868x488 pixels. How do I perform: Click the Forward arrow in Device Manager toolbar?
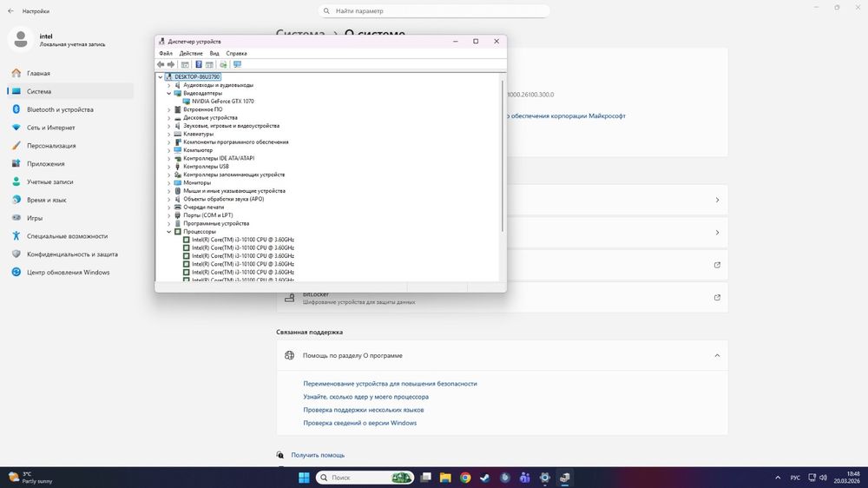171,65
